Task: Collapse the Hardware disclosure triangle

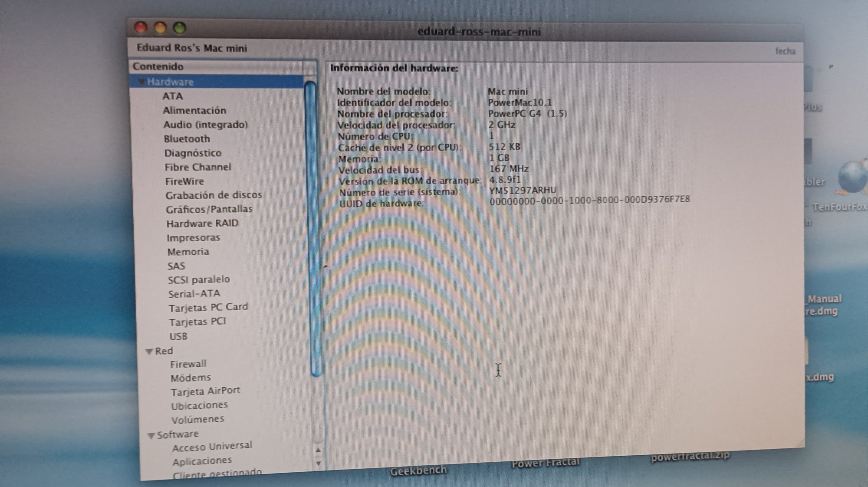Action: [x=141, y=82]
